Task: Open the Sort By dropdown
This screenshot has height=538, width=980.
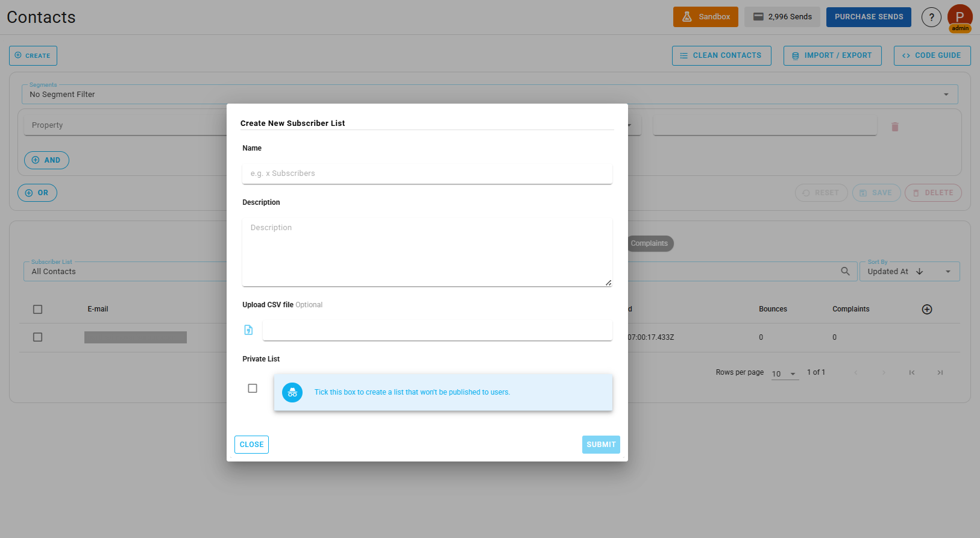Action: click(x=947, y=272)
